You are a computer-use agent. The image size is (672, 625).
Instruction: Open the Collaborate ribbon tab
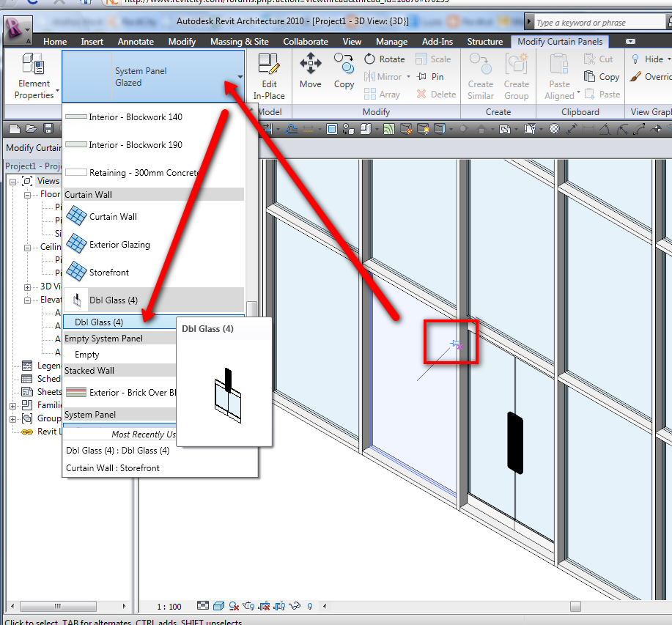click(x=306, y=42)
